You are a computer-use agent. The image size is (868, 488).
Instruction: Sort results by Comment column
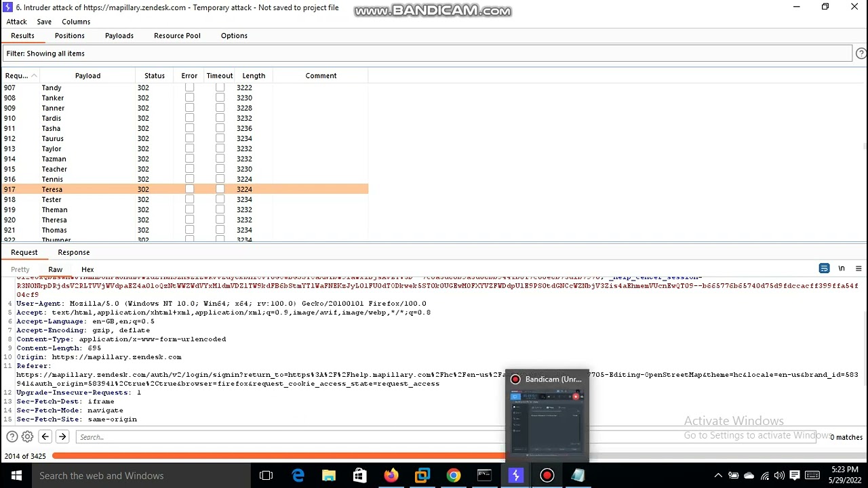[x=321, y=75]
